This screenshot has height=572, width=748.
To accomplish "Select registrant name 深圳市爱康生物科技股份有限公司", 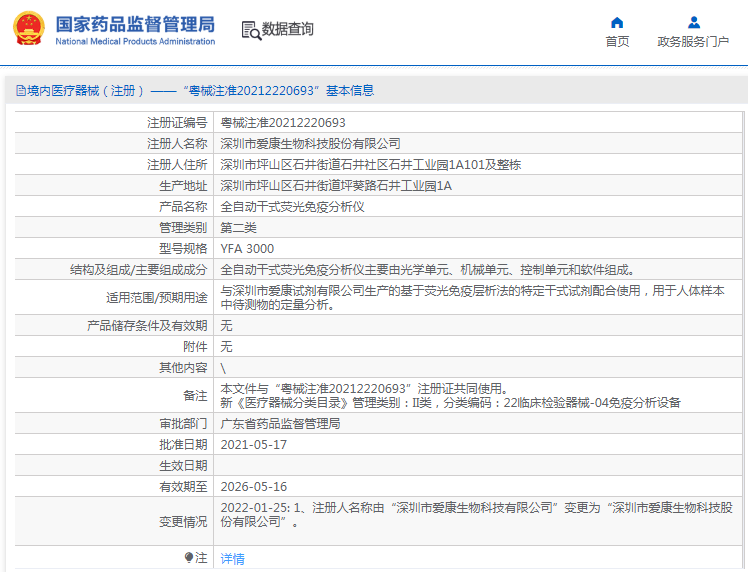I will (311, 144).
